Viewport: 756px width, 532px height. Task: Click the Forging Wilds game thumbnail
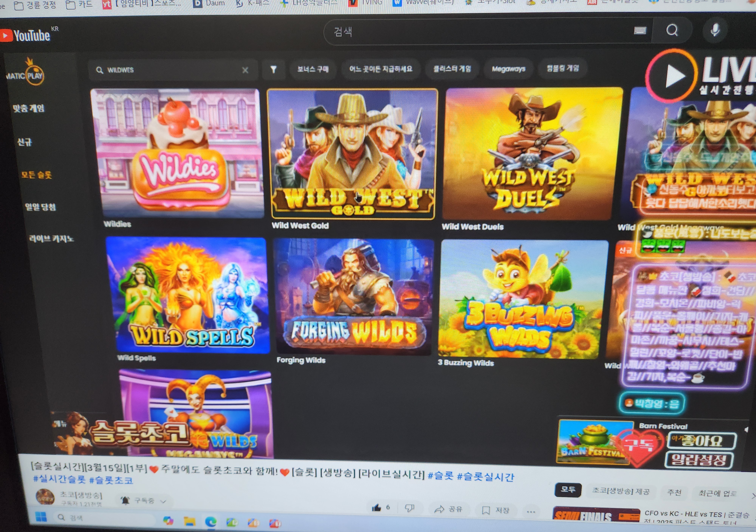point(354,297)
